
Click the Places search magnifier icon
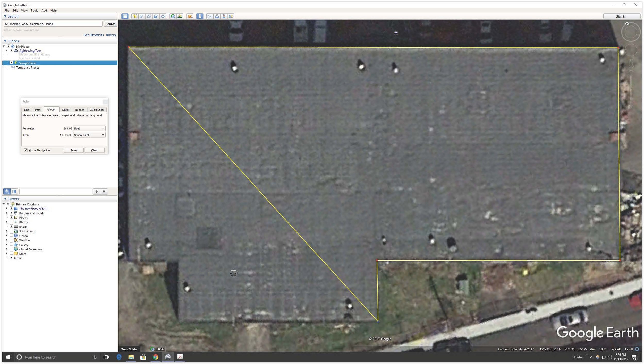coord(7,191)
